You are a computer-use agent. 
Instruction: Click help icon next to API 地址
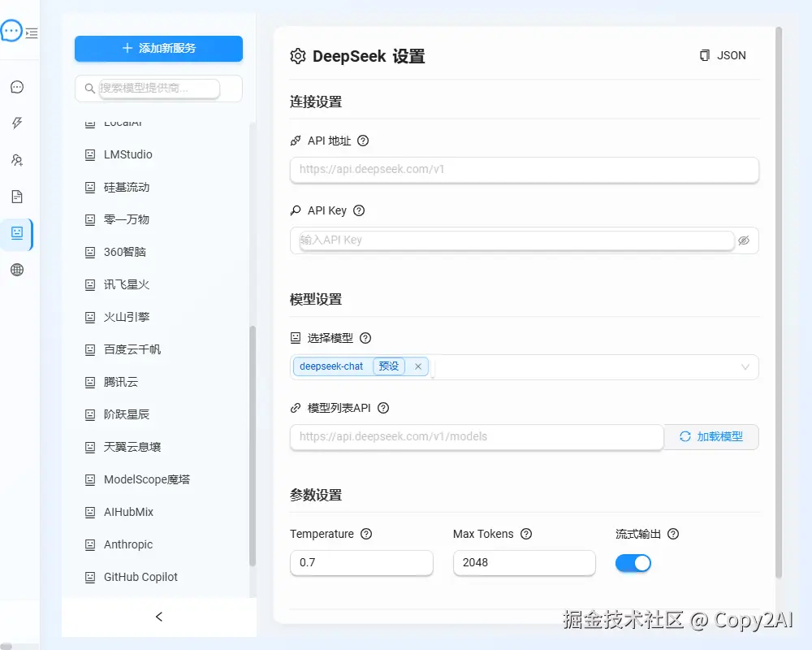[x=363, y=141]
